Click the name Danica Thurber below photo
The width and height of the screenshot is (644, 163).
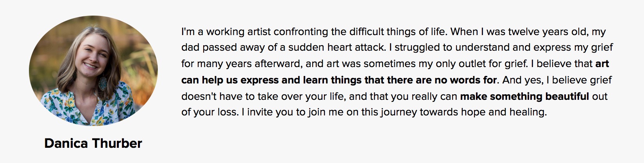click(93, 144)
